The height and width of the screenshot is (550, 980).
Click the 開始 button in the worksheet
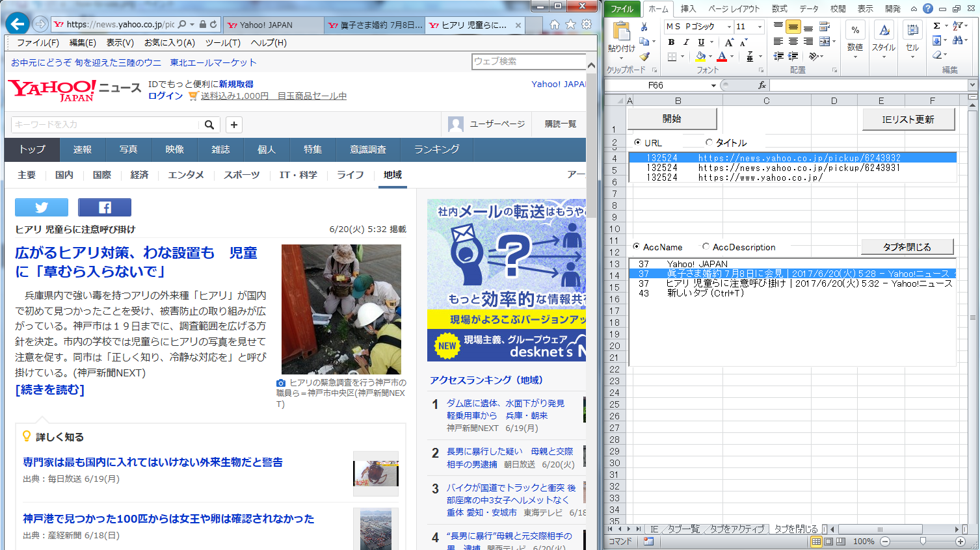point(672,119)
